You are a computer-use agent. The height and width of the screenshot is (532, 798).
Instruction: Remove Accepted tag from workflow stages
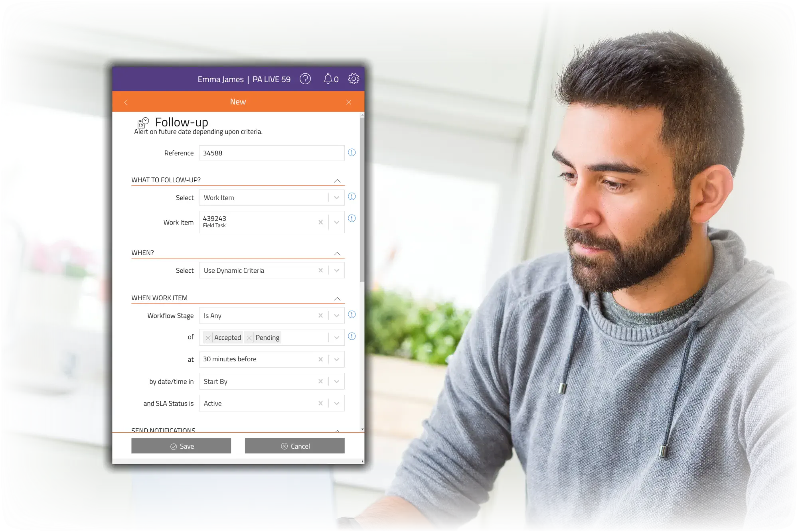tap(208, 337)
